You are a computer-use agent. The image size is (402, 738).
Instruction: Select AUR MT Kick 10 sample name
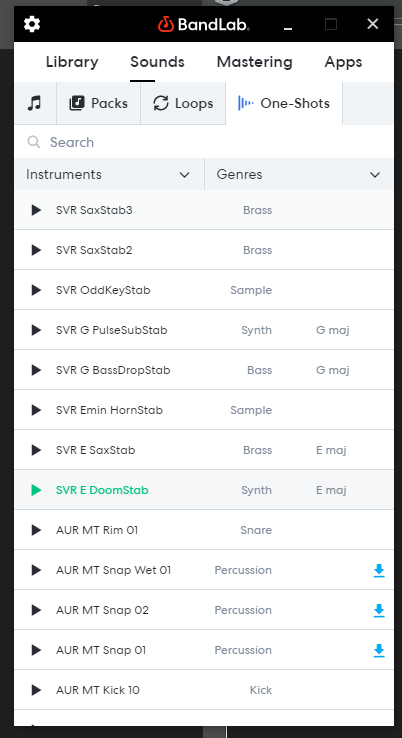coord(98,690)
